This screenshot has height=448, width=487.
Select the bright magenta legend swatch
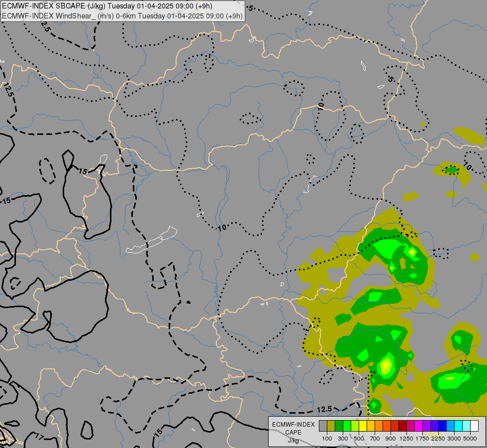(418, 426)
